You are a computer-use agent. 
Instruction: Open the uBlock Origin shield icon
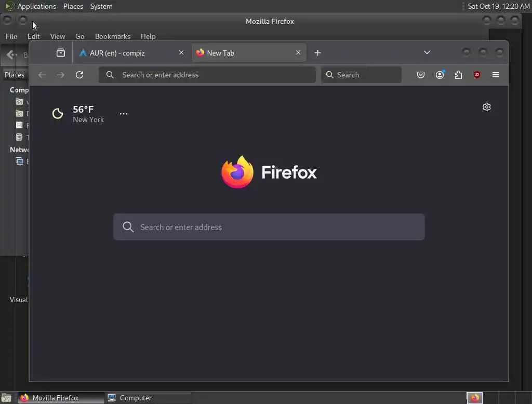click(x=477, y=75)
